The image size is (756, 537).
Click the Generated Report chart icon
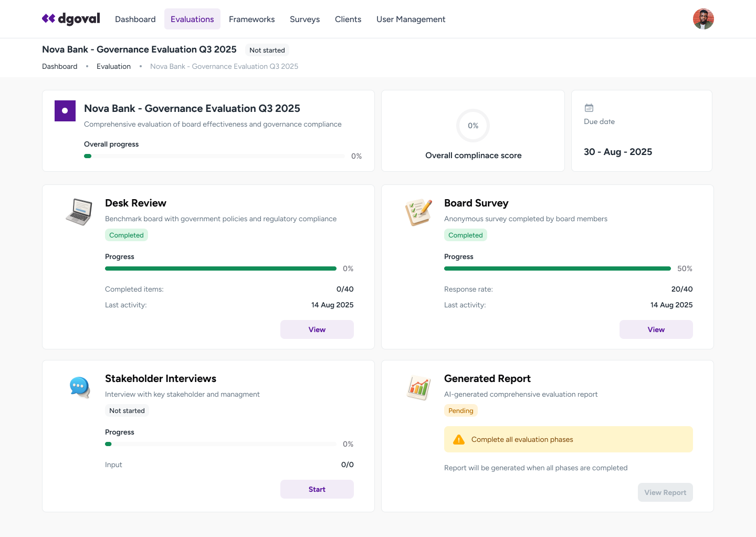pyautogui.click(x=418, y=388)
